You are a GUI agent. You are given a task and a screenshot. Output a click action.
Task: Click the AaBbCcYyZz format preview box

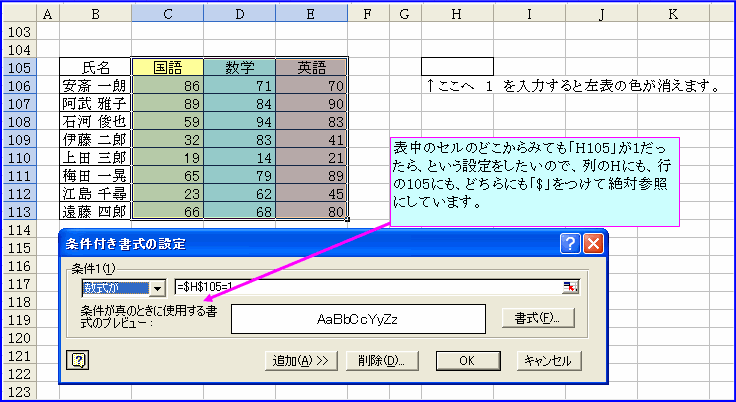coord(358,319)
